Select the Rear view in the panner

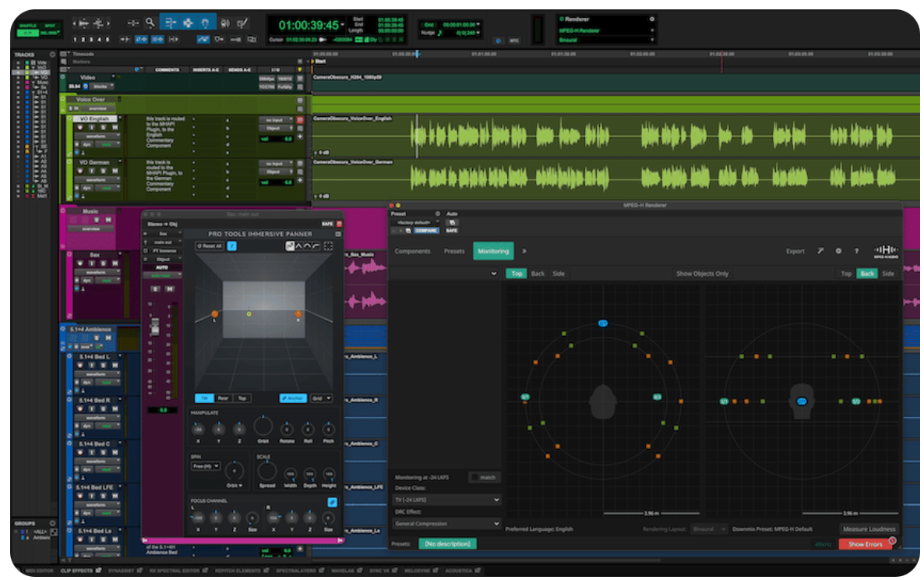pyautogui.click(x=224, y=398)
